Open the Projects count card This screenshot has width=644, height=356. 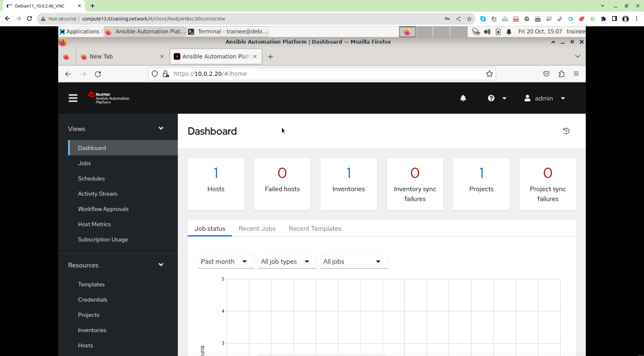481,184
